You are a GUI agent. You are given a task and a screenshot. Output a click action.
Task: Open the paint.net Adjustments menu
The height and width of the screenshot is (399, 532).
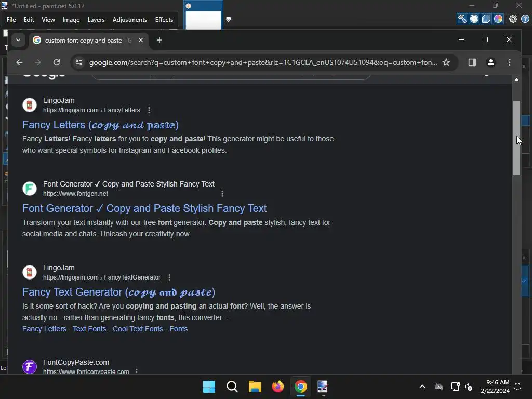click(x=129, y=20)
